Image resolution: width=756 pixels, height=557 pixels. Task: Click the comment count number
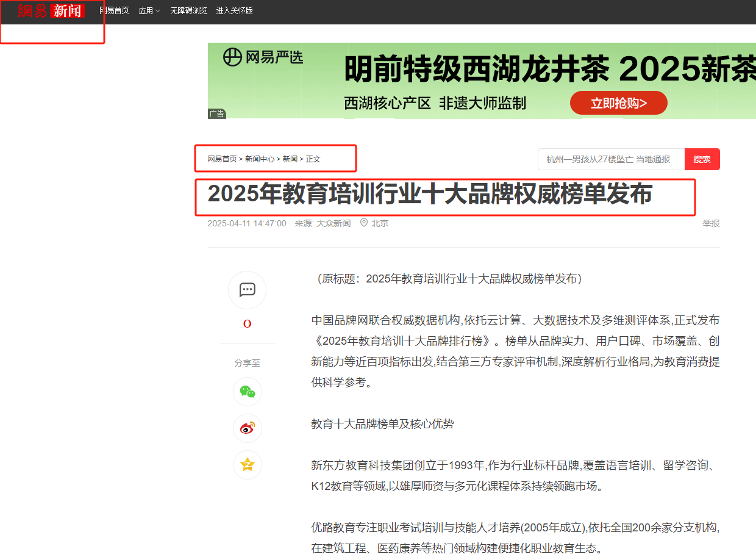coord(247,324)
